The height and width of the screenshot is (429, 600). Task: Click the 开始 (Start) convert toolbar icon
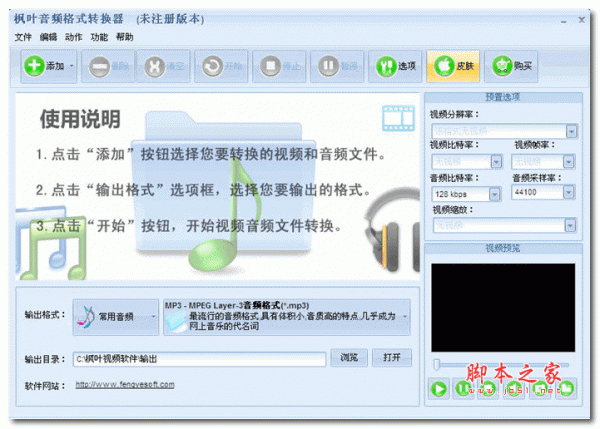click(x=212, y=66)
